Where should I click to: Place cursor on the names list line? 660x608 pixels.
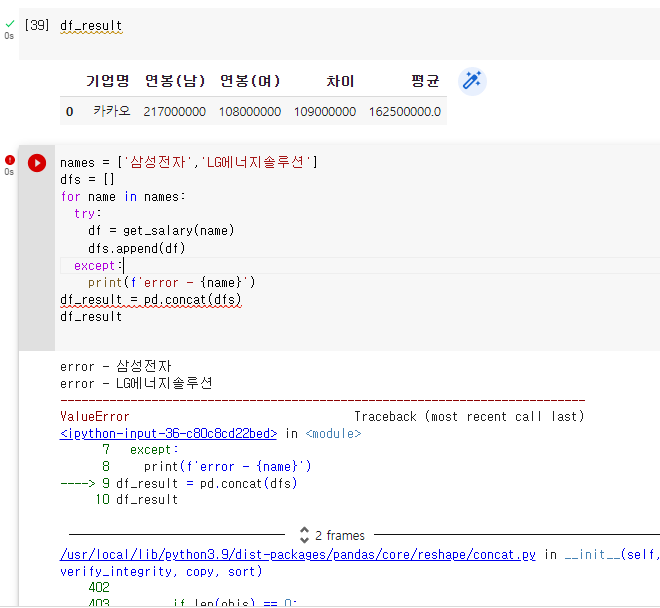click(189, 162)
